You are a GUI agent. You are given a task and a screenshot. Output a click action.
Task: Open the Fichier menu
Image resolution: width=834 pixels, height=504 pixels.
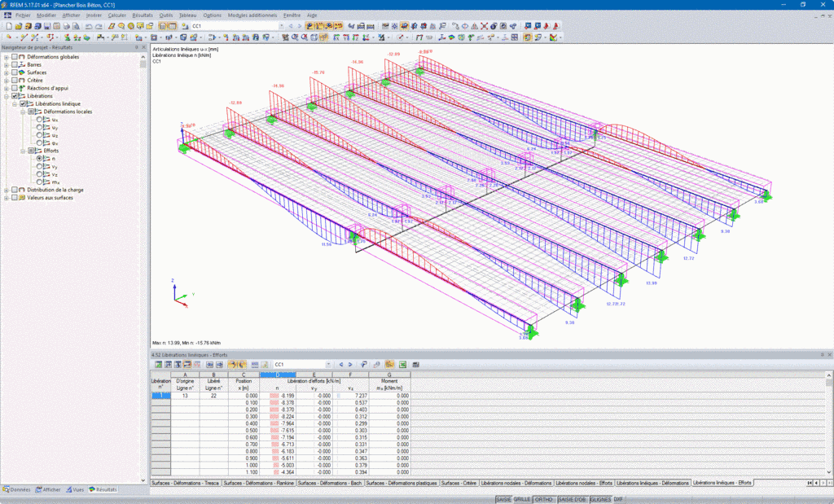coord(23,15)
